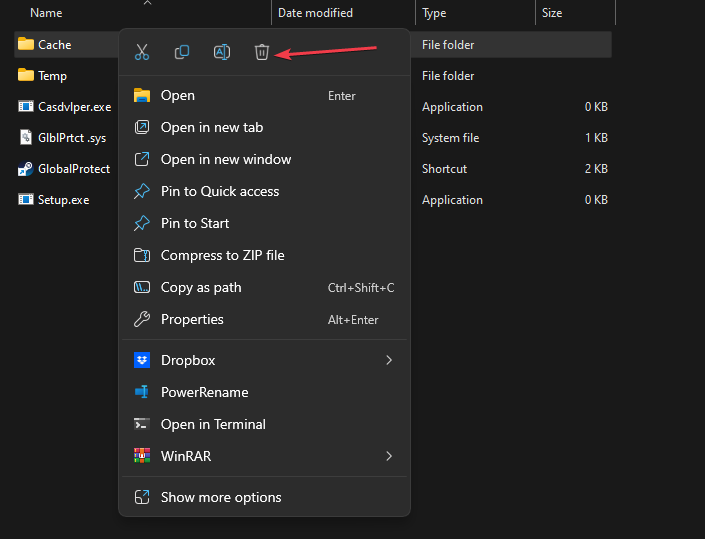
Task: Click the Rename icon in context menu
Action: 222,52
